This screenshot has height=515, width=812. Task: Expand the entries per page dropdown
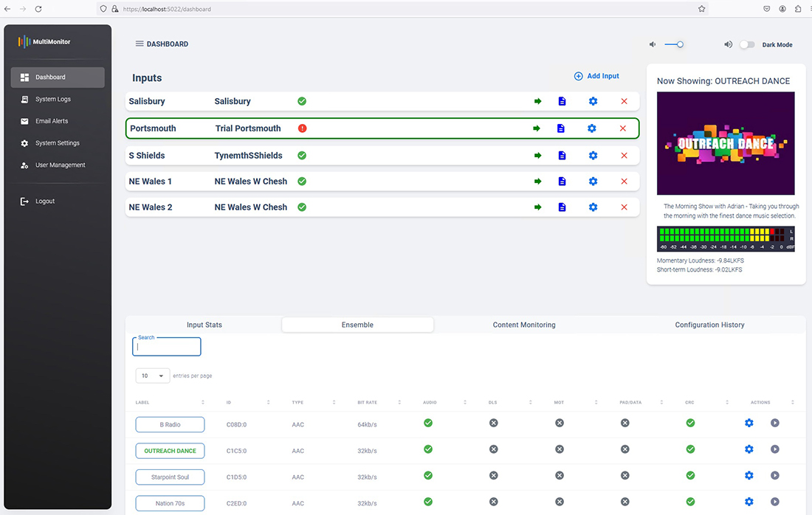pos(153,376)
